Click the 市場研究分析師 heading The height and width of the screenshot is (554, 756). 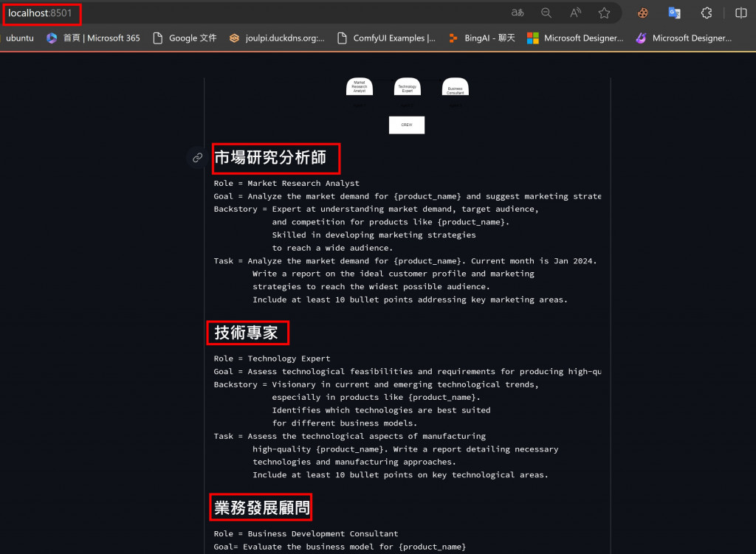270,158
